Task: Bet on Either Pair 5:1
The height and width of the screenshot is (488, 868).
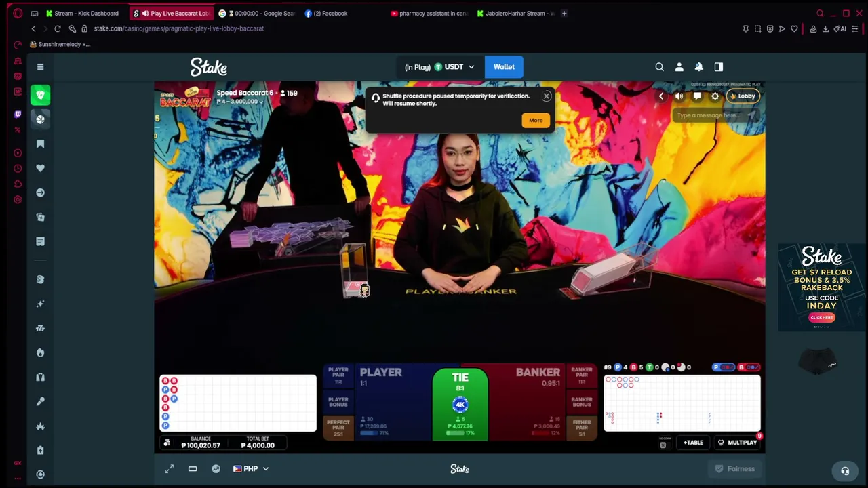Action: click(x=582, y=428)
